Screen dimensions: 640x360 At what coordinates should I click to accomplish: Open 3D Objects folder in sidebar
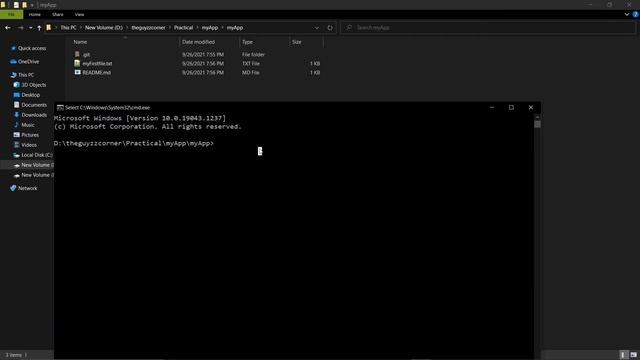point(33,85)
